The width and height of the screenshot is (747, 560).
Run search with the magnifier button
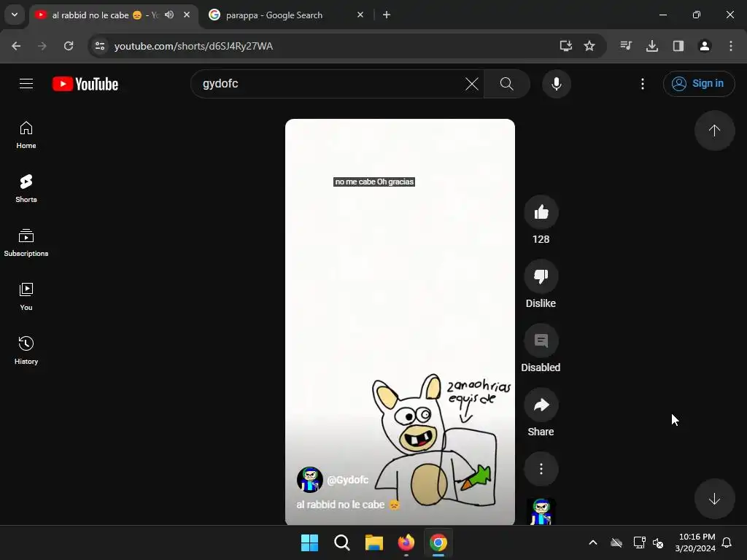click(507, 84)
